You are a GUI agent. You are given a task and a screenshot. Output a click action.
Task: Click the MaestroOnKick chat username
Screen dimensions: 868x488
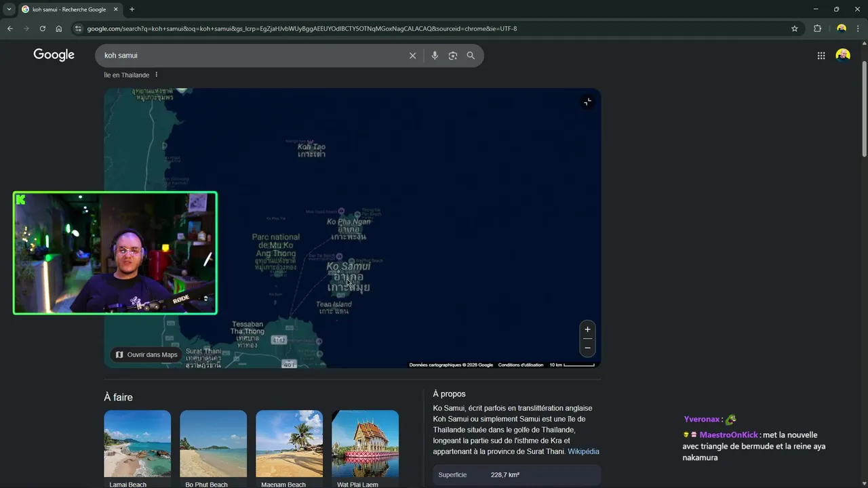pos(728,435)
